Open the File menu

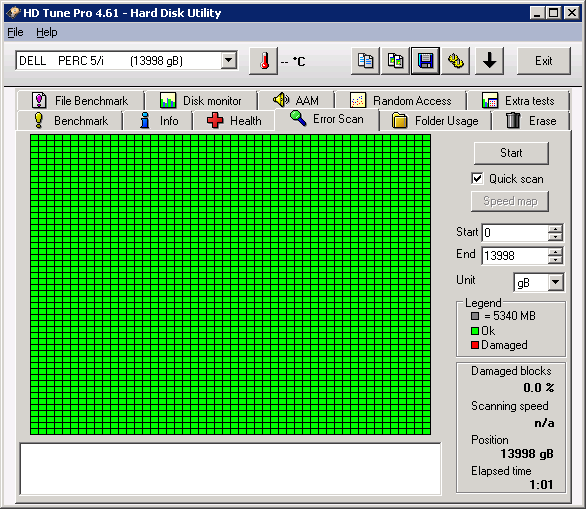pyautogui.click(x=15, y=33)
